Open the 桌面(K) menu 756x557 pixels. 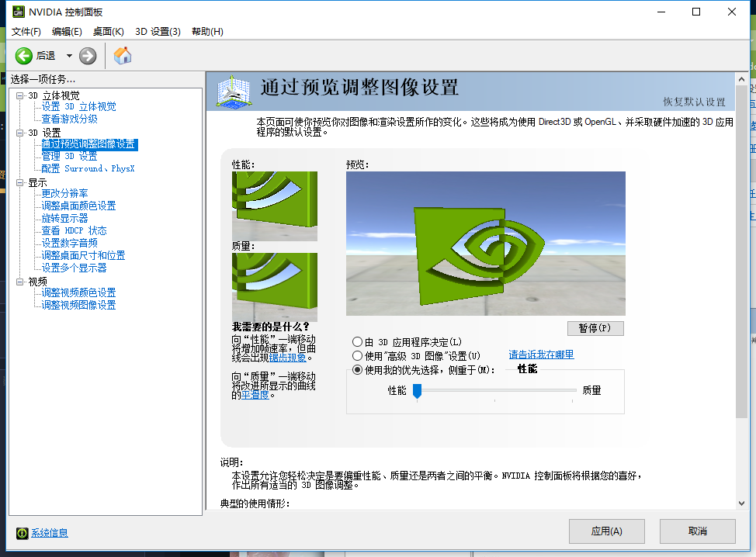tap(109, 31)
